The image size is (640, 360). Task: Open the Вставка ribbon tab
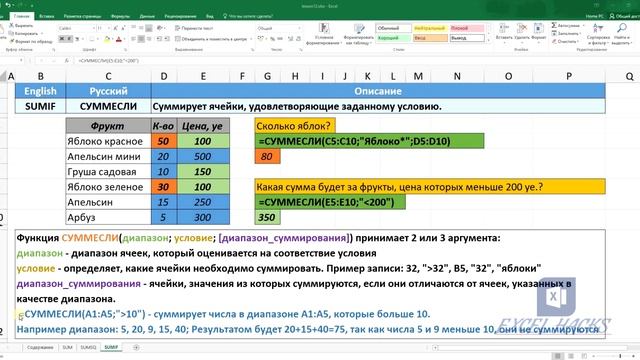47,16
